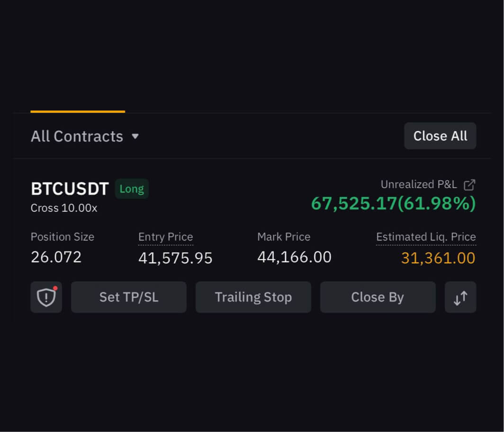Screen dimensions: 504x432
Task: Select the Close By button
Action: [x=378, y=297]
